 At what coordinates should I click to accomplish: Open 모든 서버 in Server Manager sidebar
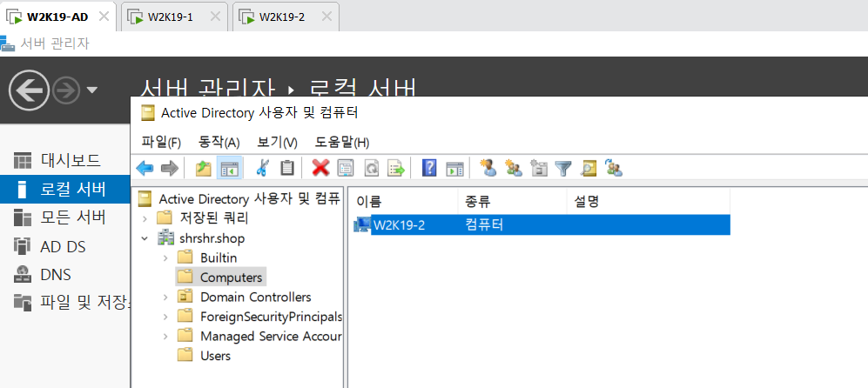pos(64,217)
